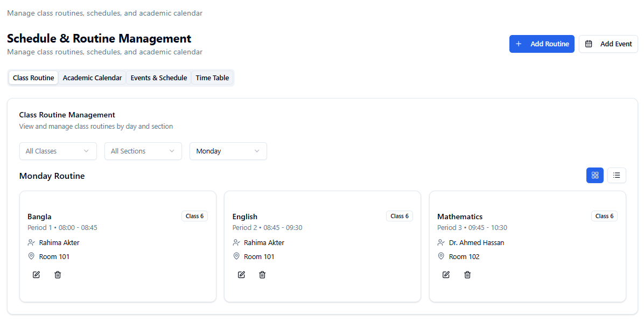This screenshot has width=644, height=321.
Task: Delete the Mathematics routine entry
Action: tap(467, 275)
